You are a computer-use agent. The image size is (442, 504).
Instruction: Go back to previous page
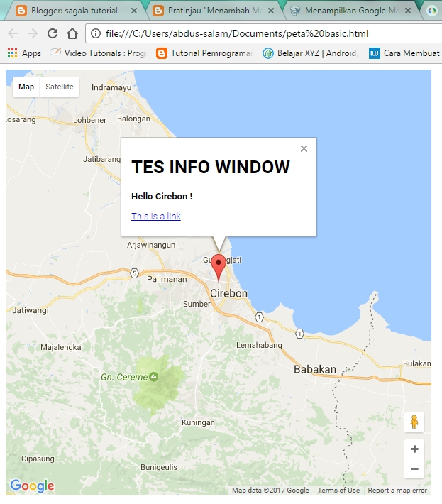click(x=13, y=33)
